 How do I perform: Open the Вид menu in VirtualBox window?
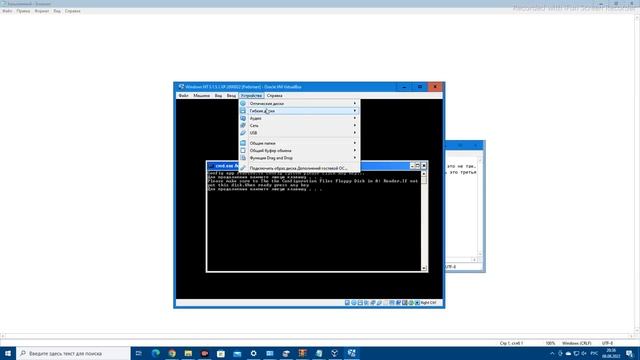coord(218,96)
